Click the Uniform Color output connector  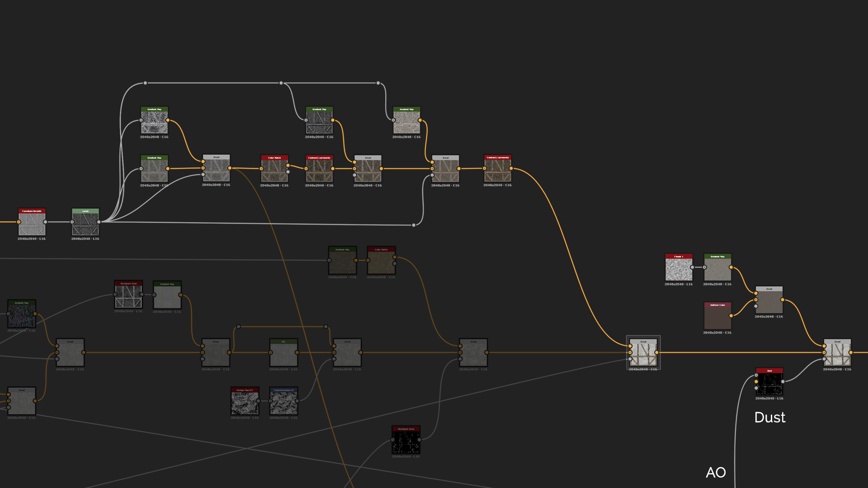coord(731,315)
